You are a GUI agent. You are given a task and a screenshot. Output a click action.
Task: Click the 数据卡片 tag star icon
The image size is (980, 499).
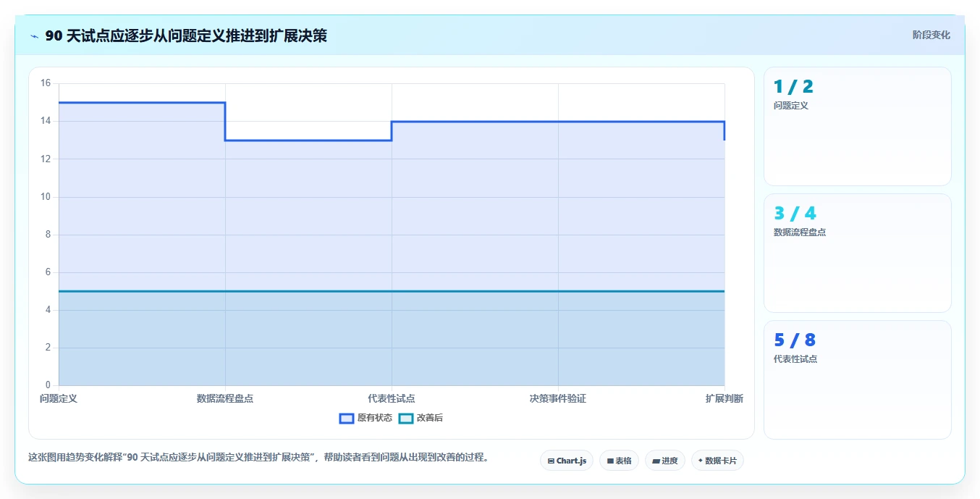coord(701,461)
